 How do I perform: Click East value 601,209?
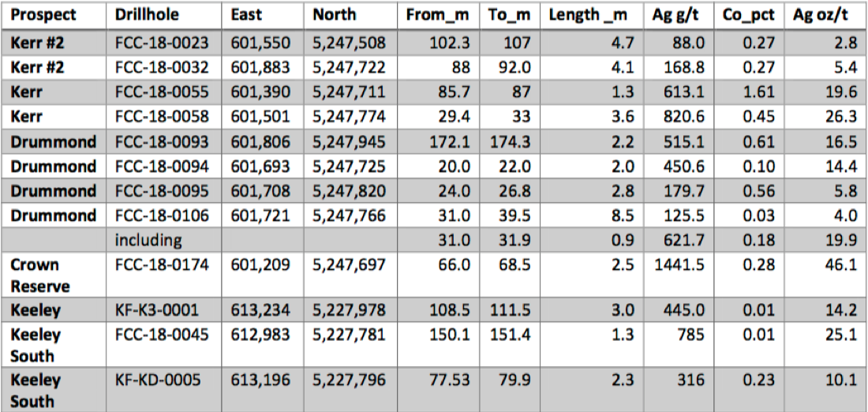click(x=260, y=266)
